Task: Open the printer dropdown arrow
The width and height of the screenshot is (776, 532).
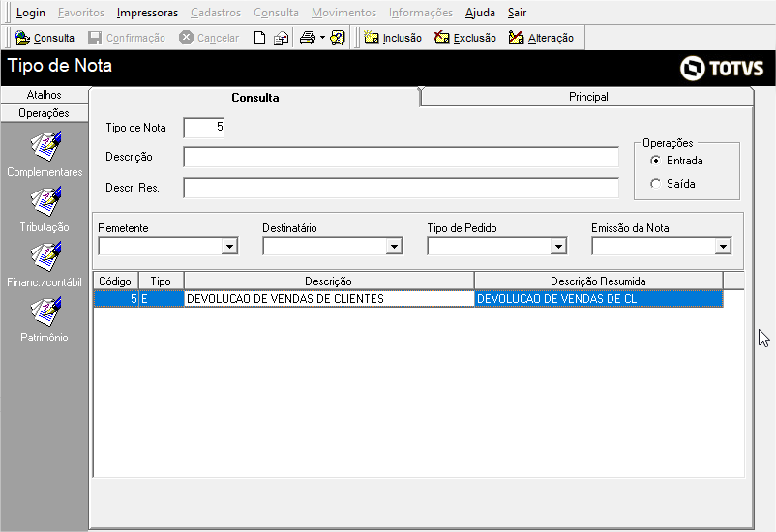Action: [322, 38]
